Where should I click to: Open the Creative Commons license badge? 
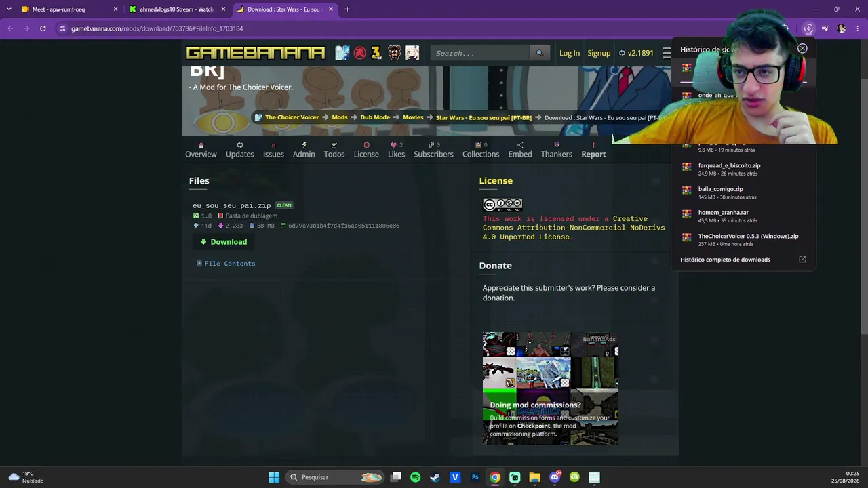502,205
